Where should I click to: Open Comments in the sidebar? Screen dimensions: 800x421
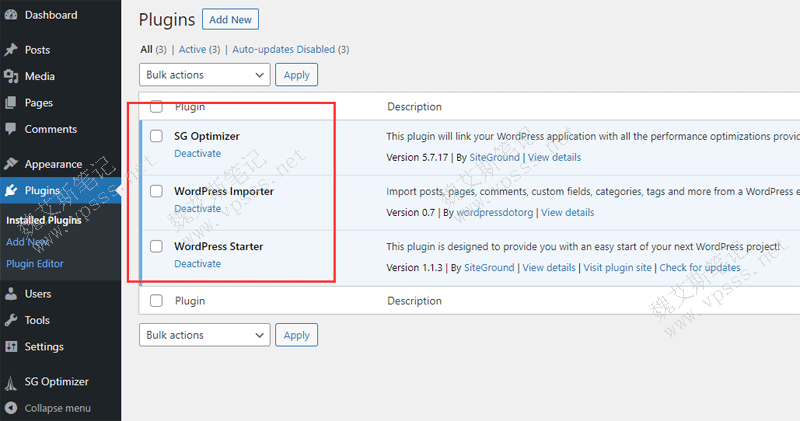[x=51, y=129]
